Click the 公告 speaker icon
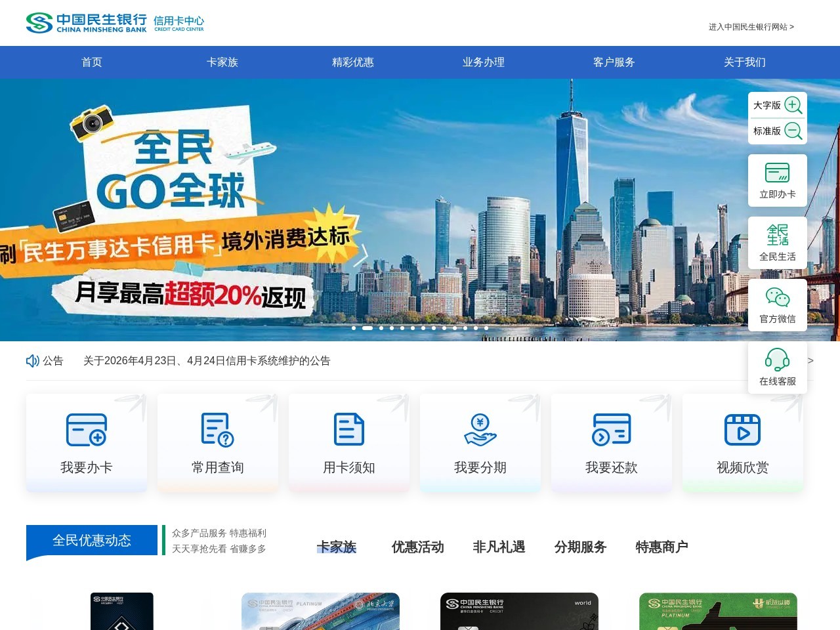 coord(33,361)
